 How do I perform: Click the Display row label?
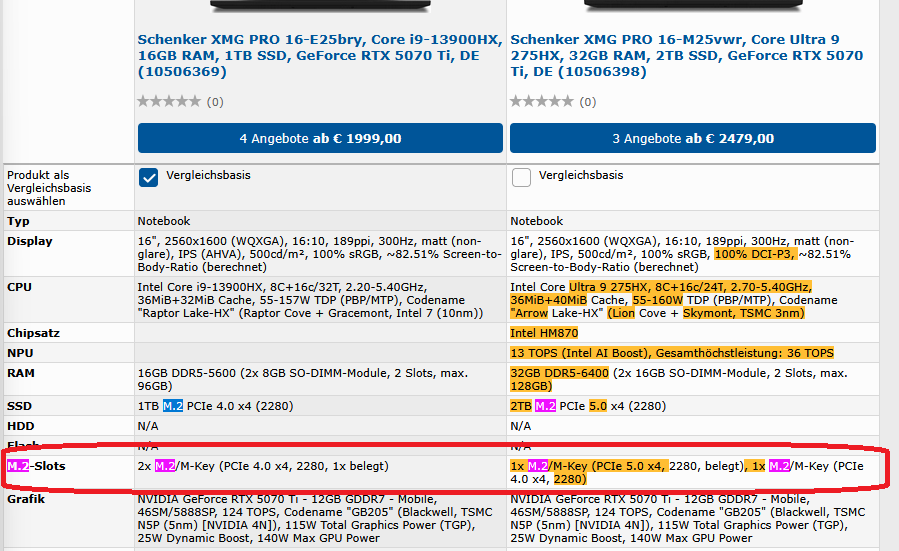[30, 241]
